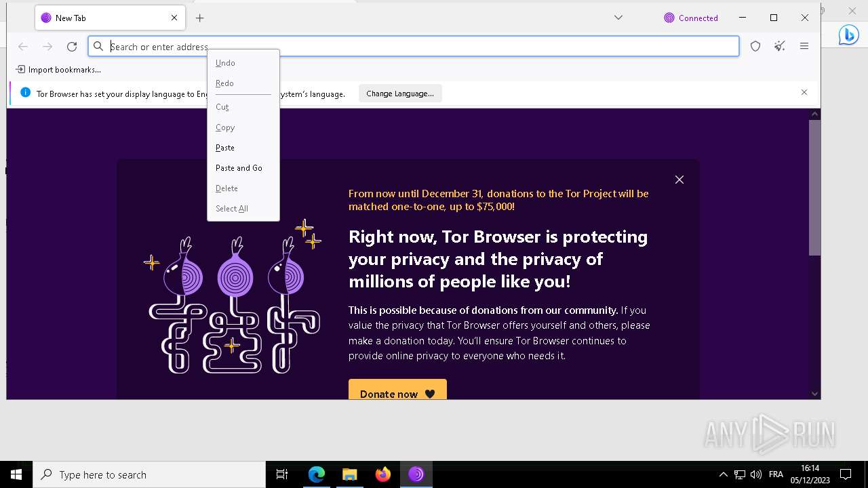The width and height of the screenshot is (868, 488).
Task: Click the forward navigation arrow
Action: click(47, 46)
